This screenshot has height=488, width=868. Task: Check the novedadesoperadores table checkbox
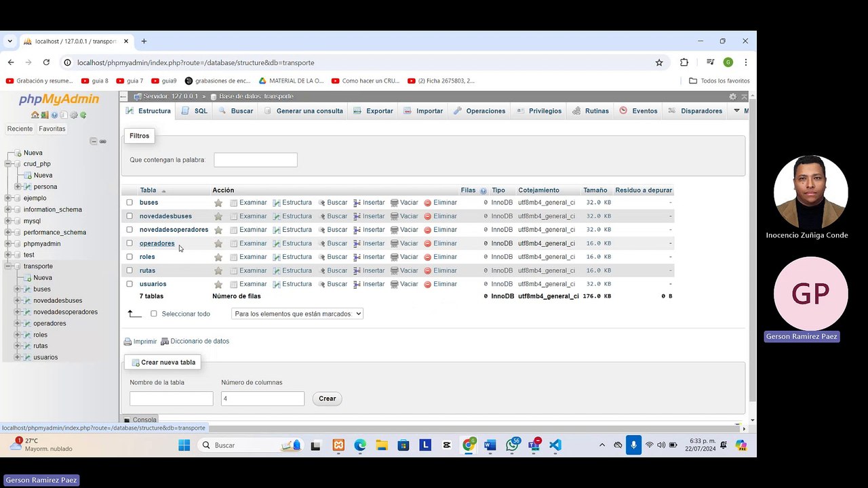click(130, 230)
